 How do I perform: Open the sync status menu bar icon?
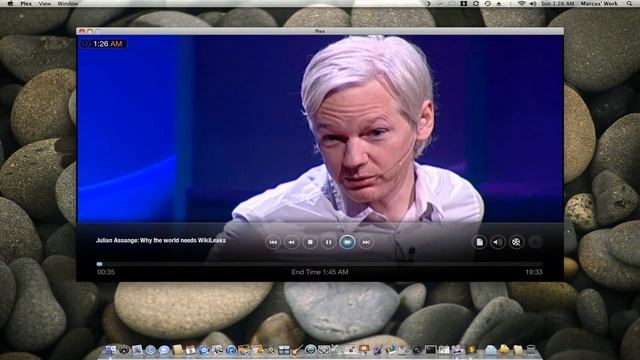click(x=476, y=3)
